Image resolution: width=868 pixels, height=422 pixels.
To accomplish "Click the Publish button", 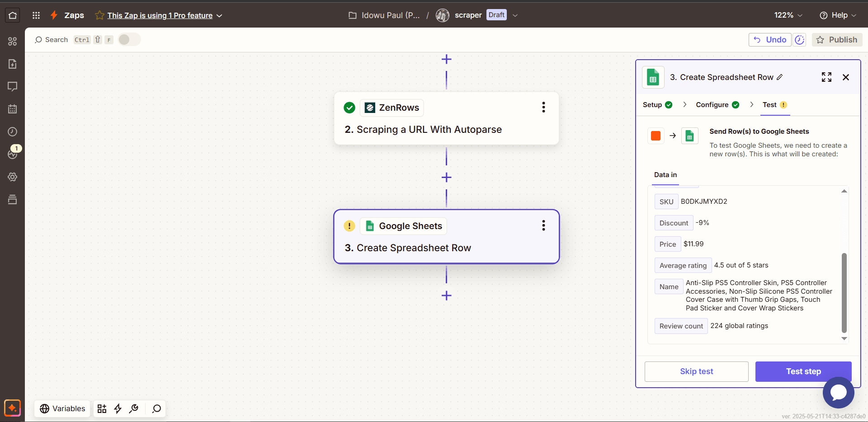I will tap(837, 40).
